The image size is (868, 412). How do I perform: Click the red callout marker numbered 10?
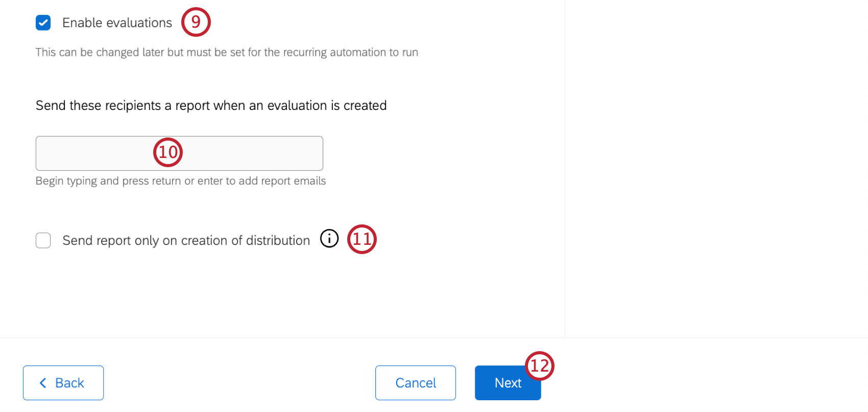tap(167, 152)
